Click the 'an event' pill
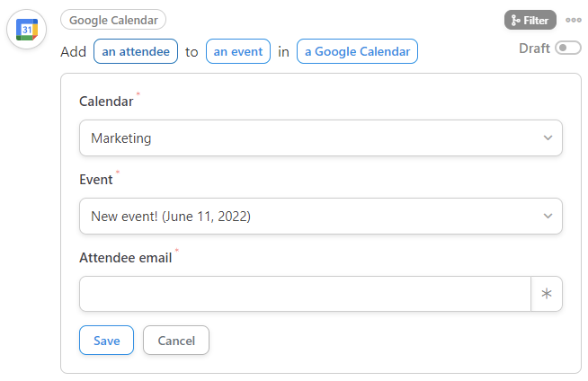 point(238,51)
